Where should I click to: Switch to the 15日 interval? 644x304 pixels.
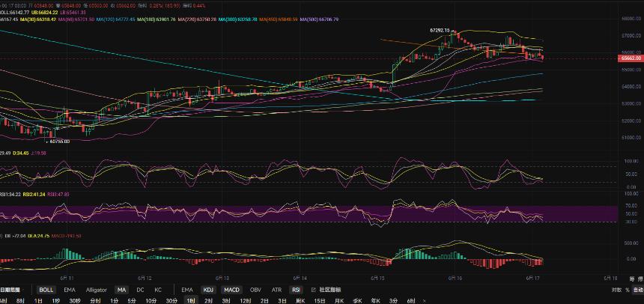(x=320, y=301)
